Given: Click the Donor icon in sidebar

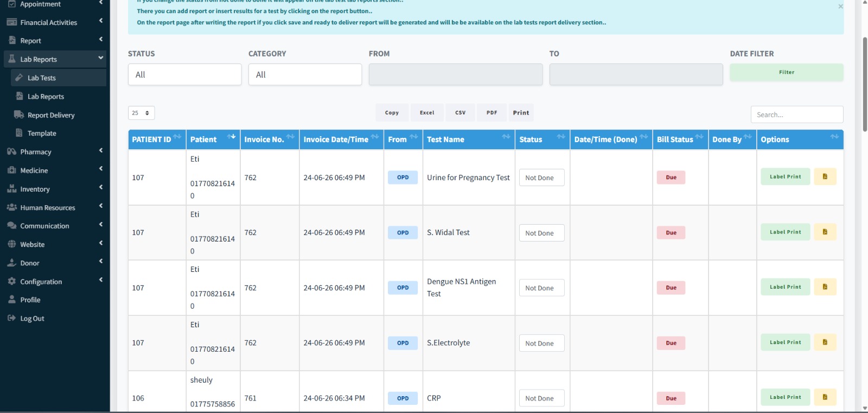Looking at the screenshot, I should coord(11,263).
